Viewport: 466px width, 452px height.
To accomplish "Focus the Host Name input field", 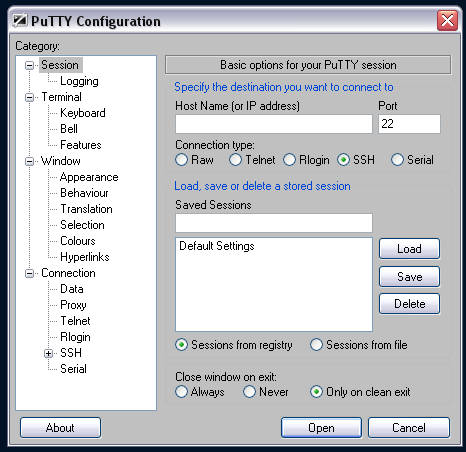I will click(x=274, y=124).
